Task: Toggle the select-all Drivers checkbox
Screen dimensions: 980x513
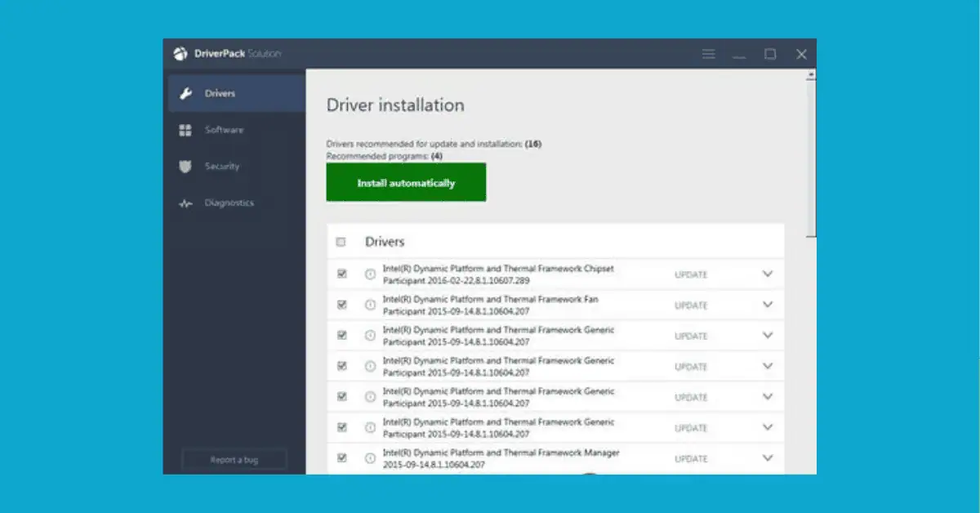Action: (342, 239)
